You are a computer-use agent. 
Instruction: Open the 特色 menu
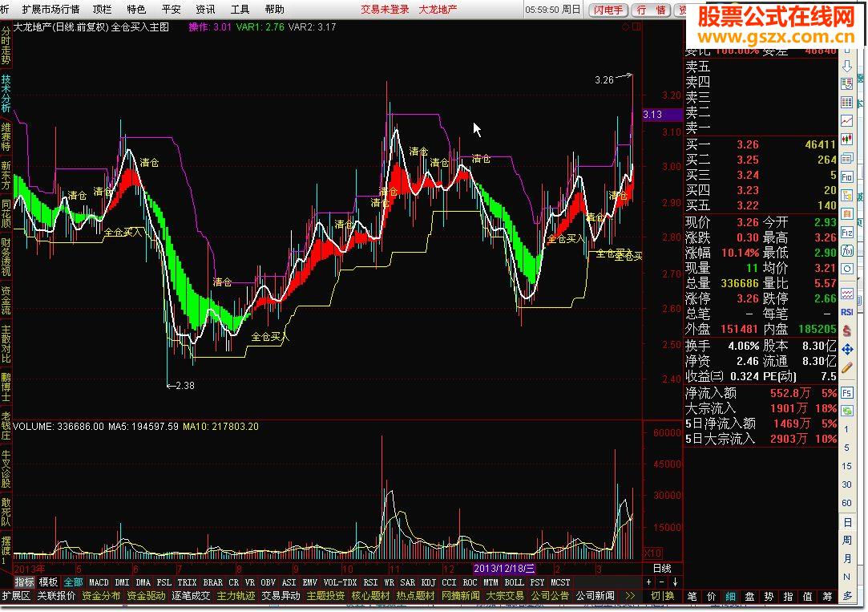136,10
